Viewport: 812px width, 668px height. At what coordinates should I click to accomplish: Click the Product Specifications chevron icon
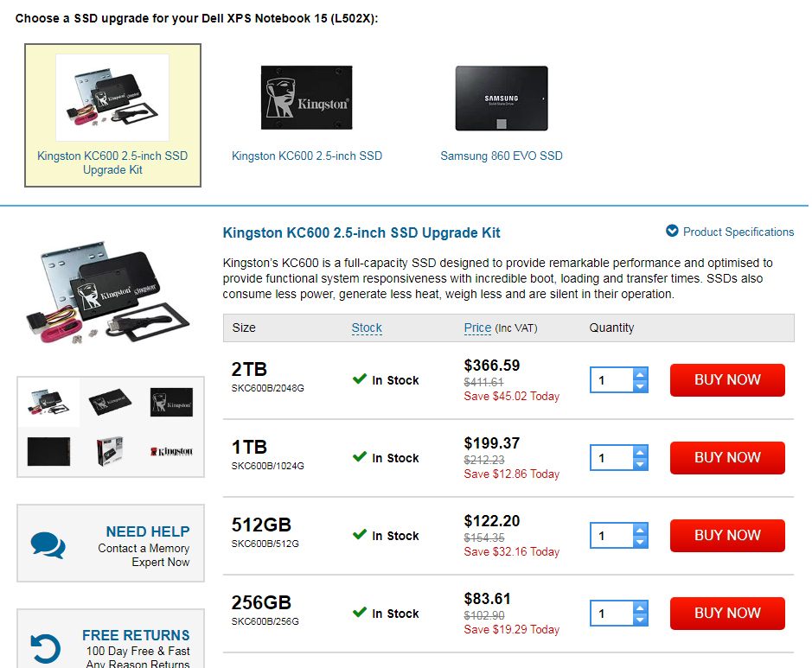point(672,231)
